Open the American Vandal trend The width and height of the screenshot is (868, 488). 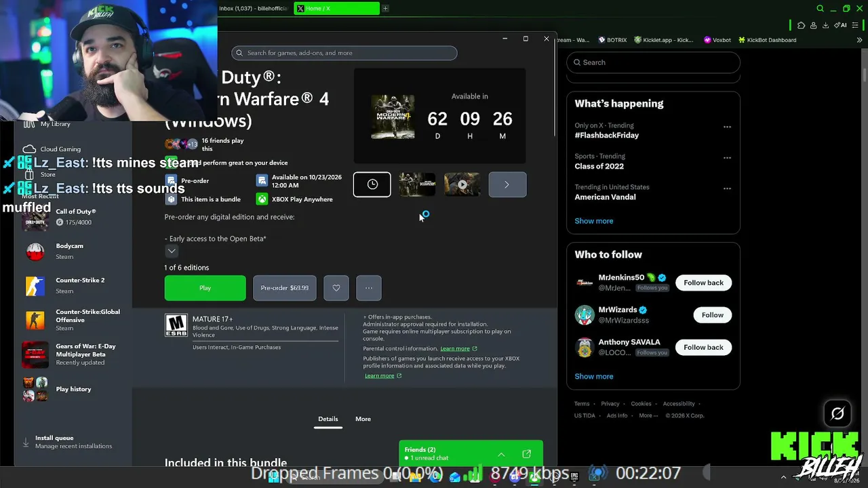(605, 197)
